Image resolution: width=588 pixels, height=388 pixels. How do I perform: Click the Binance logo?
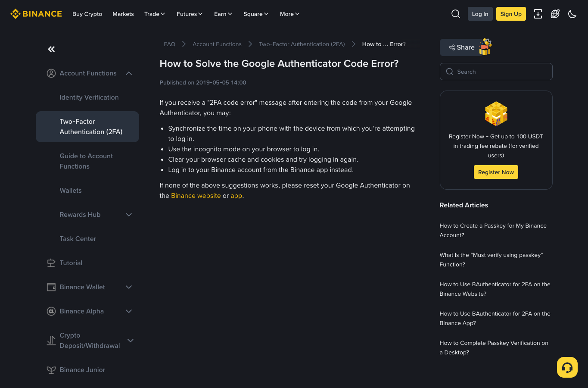click(x=36, y=14)
